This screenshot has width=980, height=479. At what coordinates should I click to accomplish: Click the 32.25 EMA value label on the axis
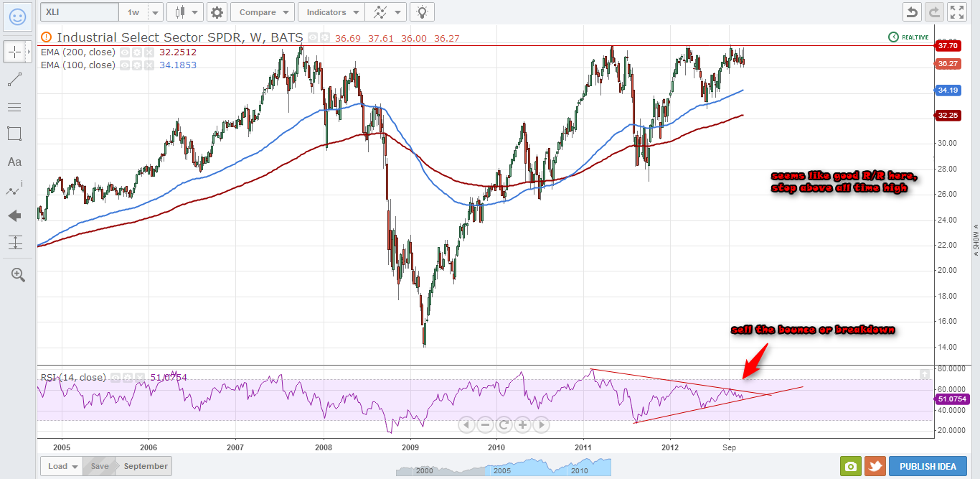click(946, 115)
